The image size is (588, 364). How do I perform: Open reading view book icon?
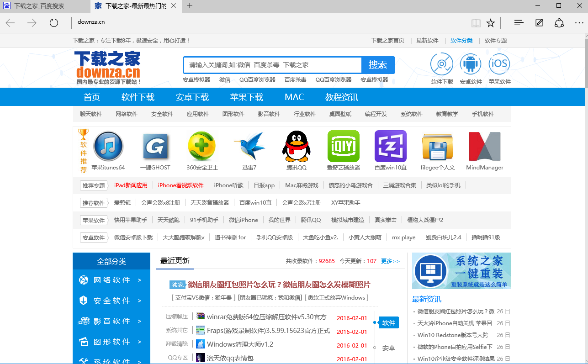(x=476, y=23)
